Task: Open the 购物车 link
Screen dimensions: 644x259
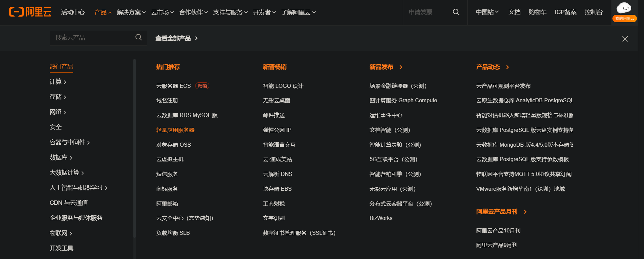Action: pyautogui.click(x=538, y=12)
